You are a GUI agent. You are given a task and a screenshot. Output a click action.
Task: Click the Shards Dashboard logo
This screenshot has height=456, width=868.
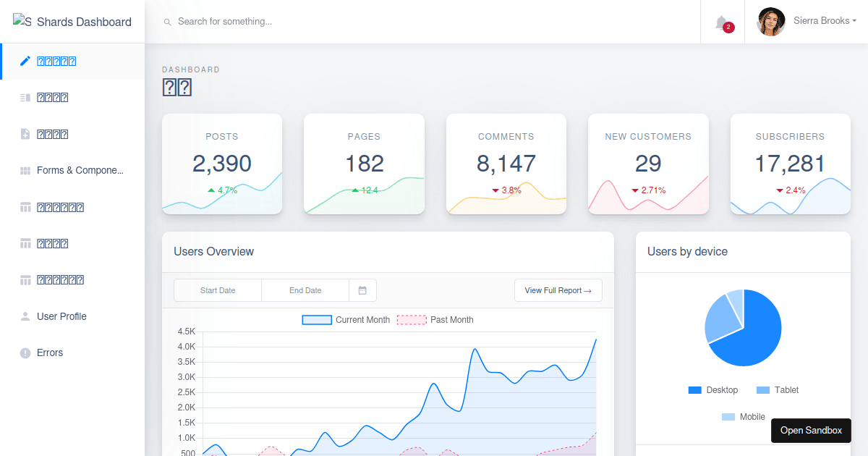pos(71,21)
